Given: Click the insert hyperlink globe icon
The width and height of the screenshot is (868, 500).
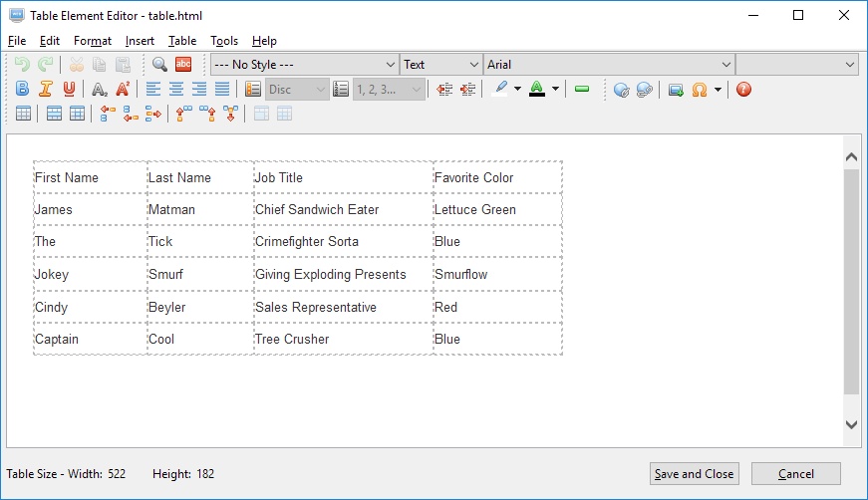Looking at the screenshot, I should pyautogui.click(x=622, y=89).
